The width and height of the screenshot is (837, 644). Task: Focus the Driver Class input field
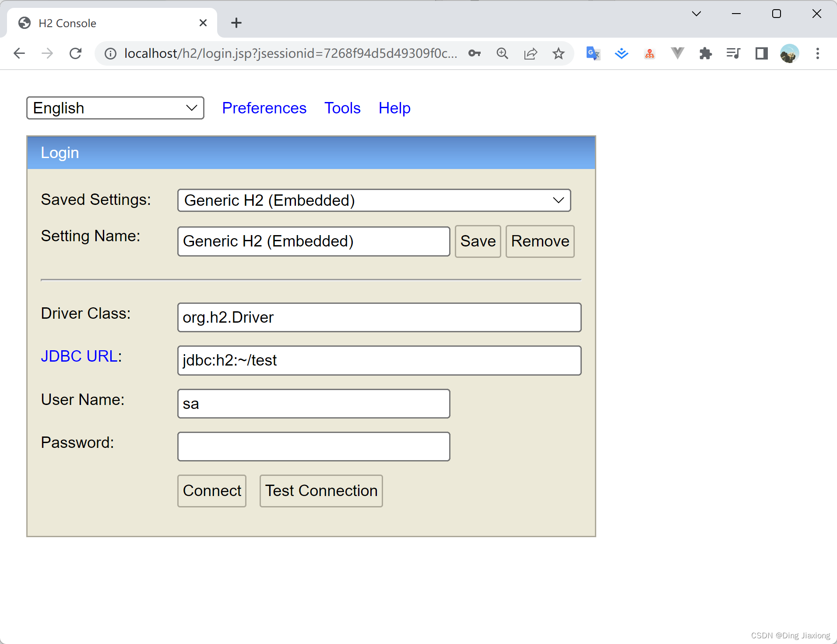click(x=379, y=317)
